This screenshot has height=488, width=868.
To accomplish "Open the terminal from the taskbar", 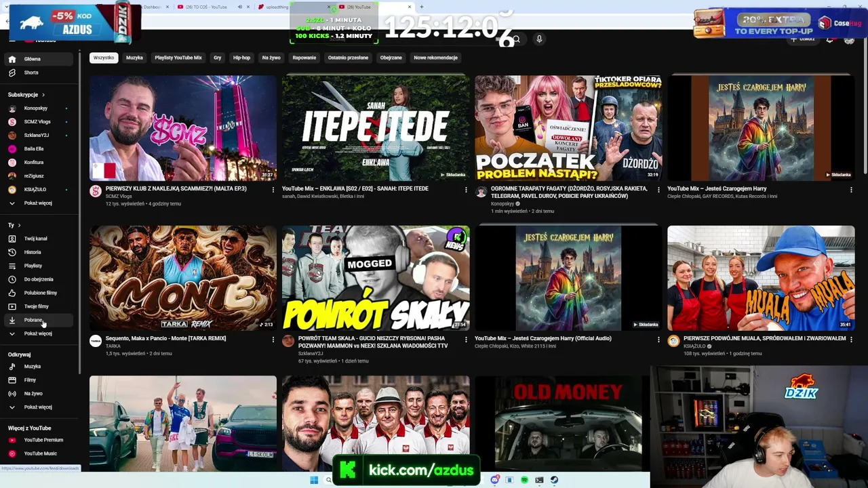I will (x=539, y=481).
